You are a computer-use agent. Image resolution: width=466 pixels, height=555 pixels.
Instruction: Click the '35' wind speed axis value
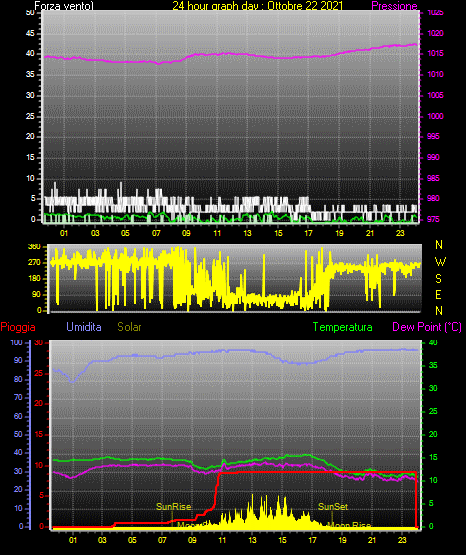(30, 74)
